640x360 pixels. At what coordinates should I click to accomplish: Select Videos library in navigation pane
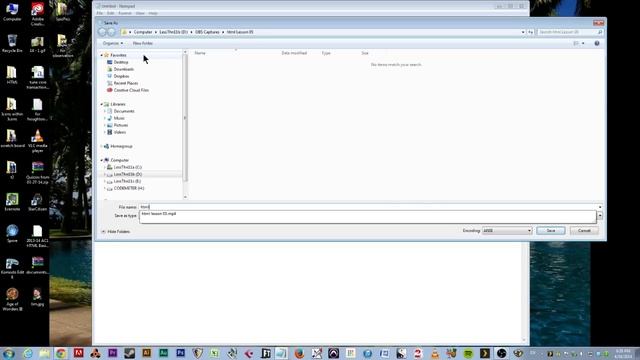click(x=116, y=132)
